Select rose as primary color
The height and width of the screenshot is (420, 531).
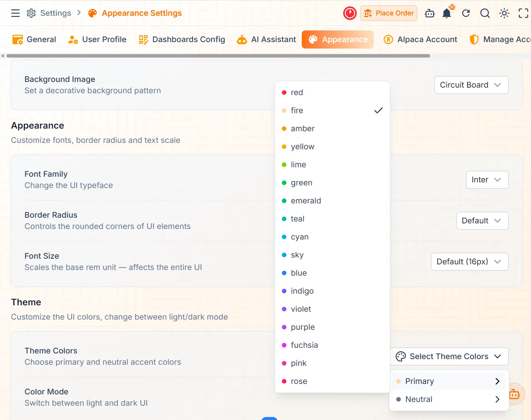point(332,381)
